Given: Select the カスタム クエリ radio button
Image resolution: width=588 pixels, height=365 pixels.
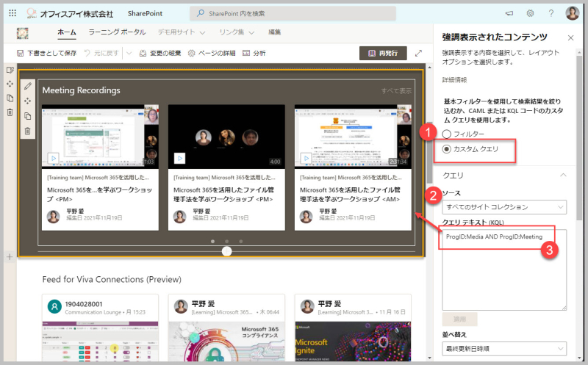Looking at the screenshot, I should [446, 149].
